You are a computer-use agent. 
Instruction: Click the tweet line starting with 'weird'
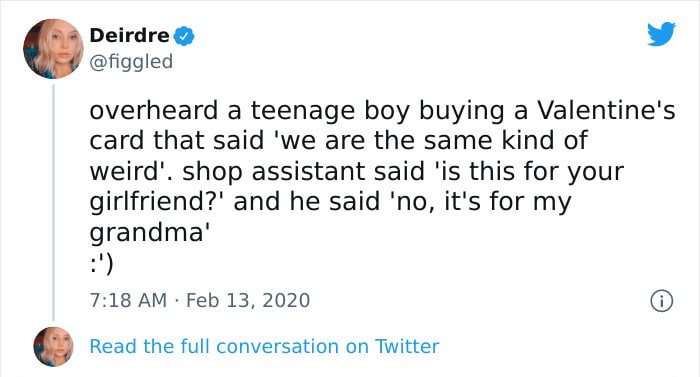[x=356, y=172]
